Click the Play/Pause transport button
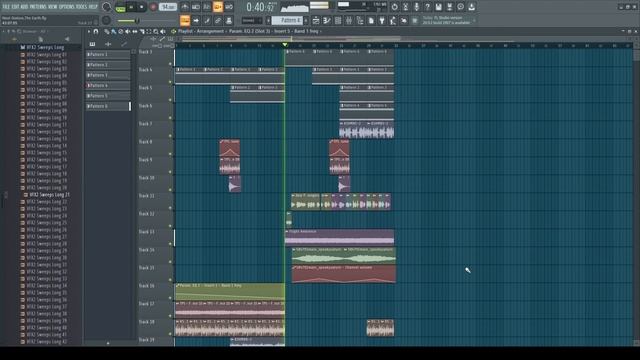The width and height of the screenshot is (640, 360). click(x=131, y=7)
